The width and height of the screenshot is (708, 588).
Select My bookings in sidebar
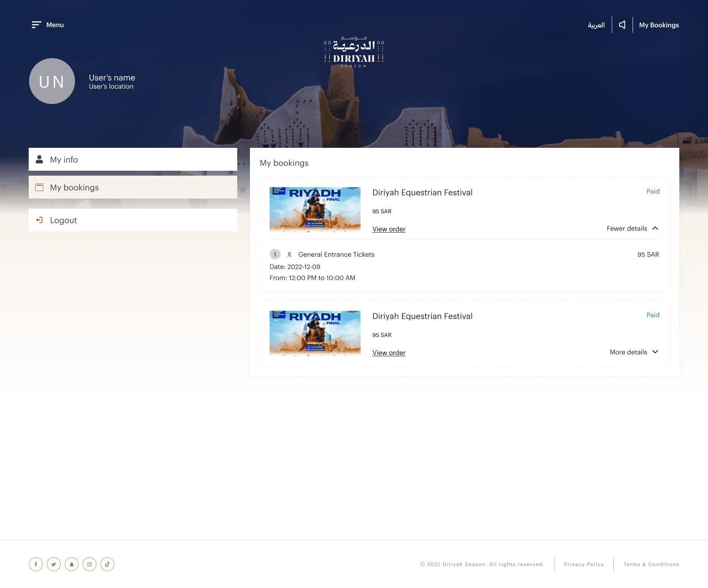pos(133,187)
